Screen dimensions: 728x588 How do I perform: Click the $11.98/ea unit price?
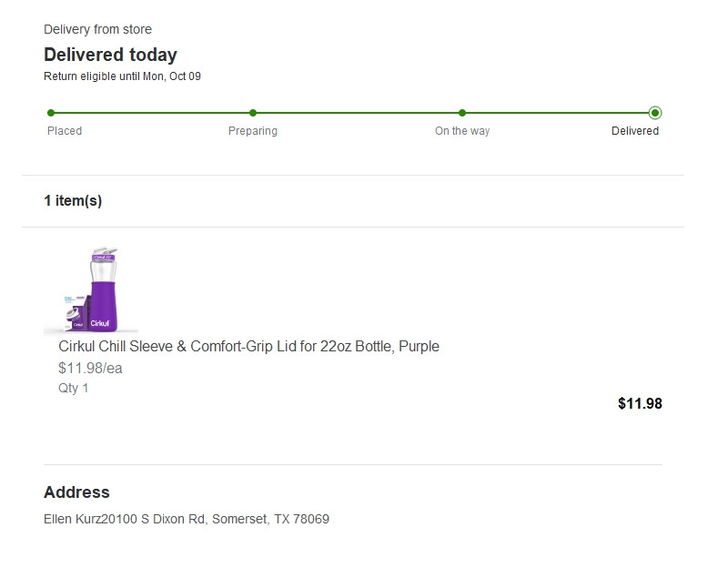90,369
